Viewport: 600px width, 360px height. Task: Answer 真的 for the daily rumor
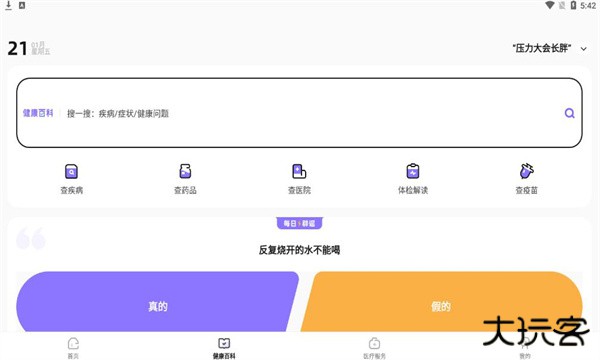(157, 302)
